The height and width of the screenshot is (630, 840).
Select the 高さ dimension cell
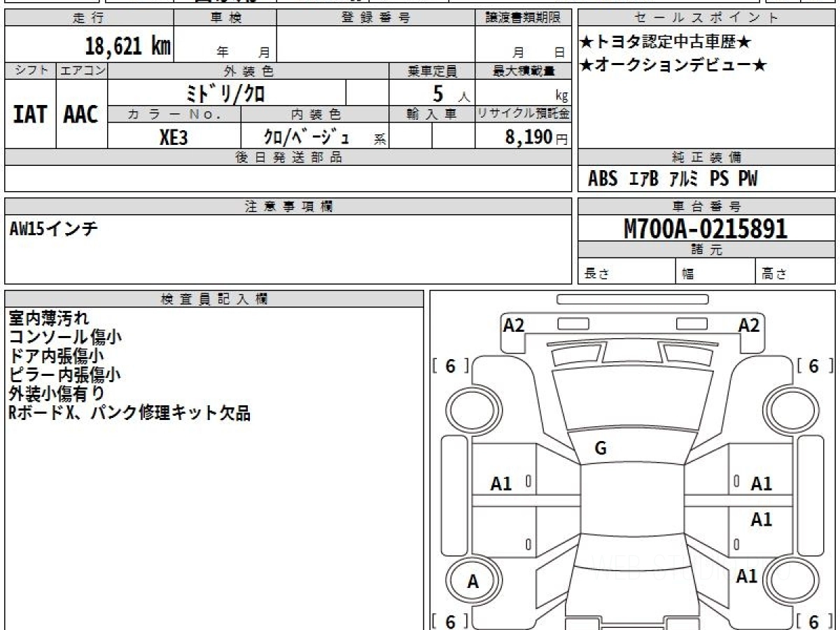coord(795,272)
